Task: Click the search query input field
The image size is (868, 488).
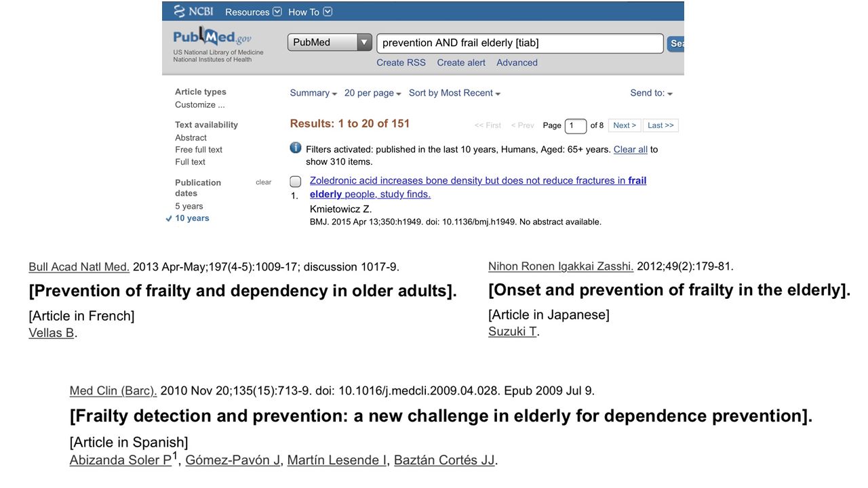Action: [x=519, y=43]
